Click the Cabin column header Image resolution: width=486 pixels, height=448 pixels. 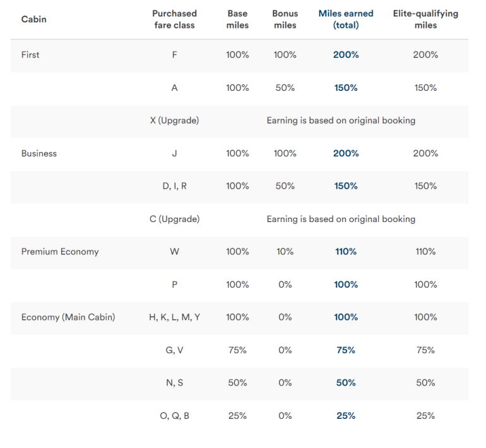pyautogui.click(x=34, y=20)
